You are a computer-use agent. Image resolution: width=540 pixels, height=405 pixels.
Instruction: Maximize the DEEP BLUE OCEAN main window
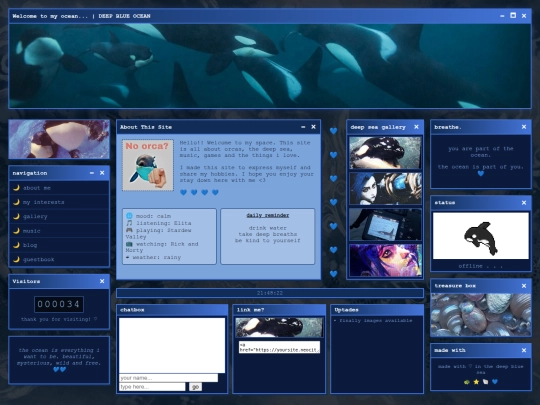513,15
